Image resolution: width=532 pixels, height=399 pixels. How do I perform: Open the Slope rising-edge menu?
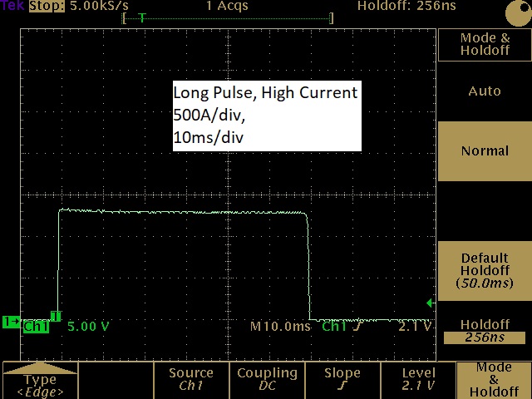[x=342, y=381]
